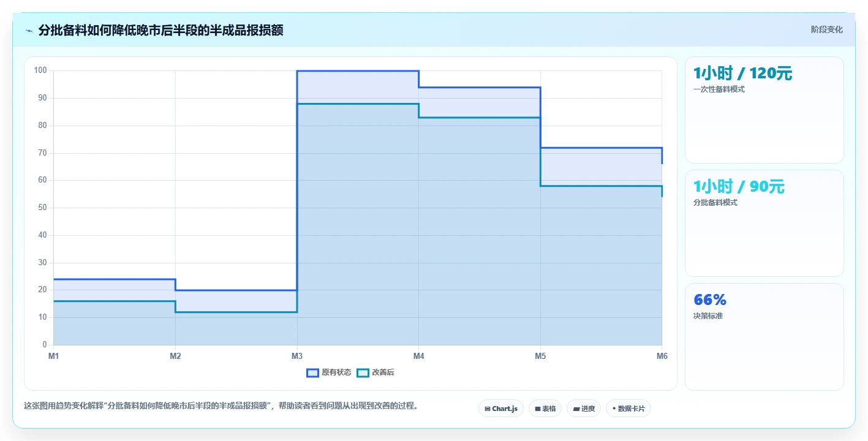
Task: Click the description sentence below the chart
Action: [221, 405]
